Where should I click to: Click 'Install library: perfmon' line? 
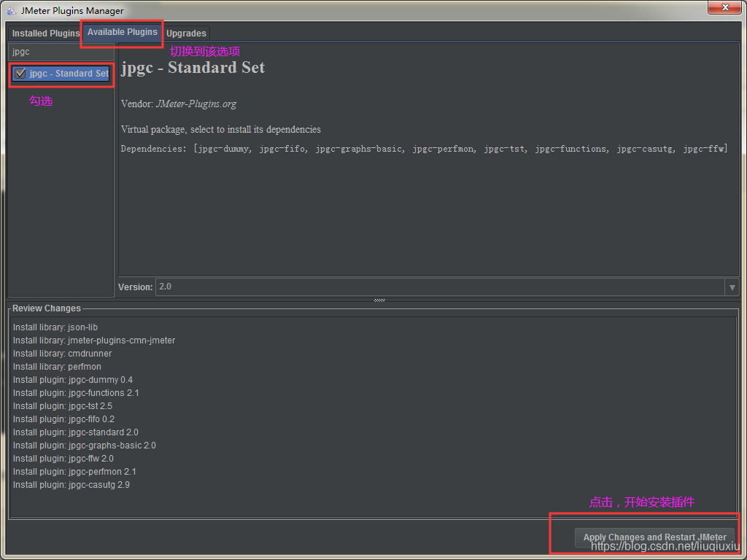57,367
